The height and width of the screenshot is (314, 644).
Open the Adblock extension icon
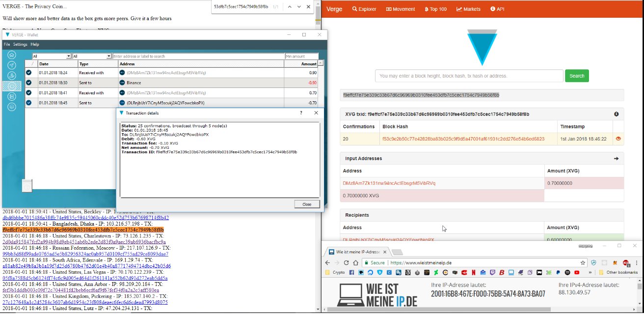click(x=626, y=263)
